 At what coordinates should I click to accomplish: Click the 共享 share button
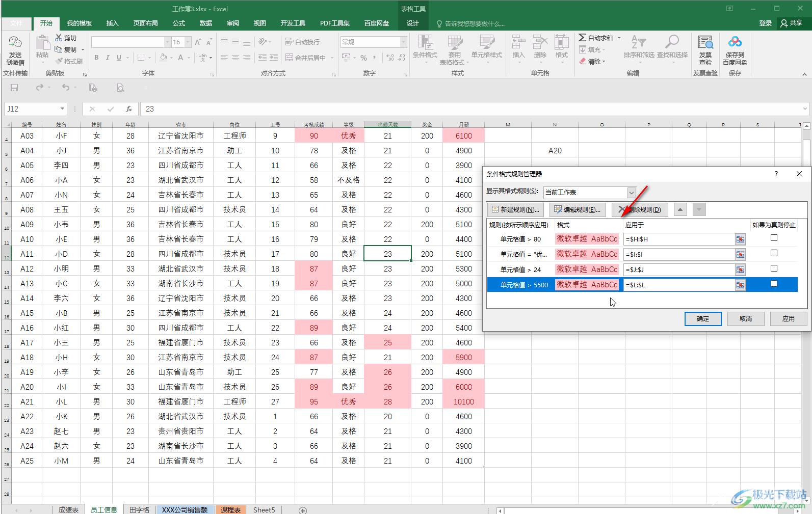tap(792, 23)
